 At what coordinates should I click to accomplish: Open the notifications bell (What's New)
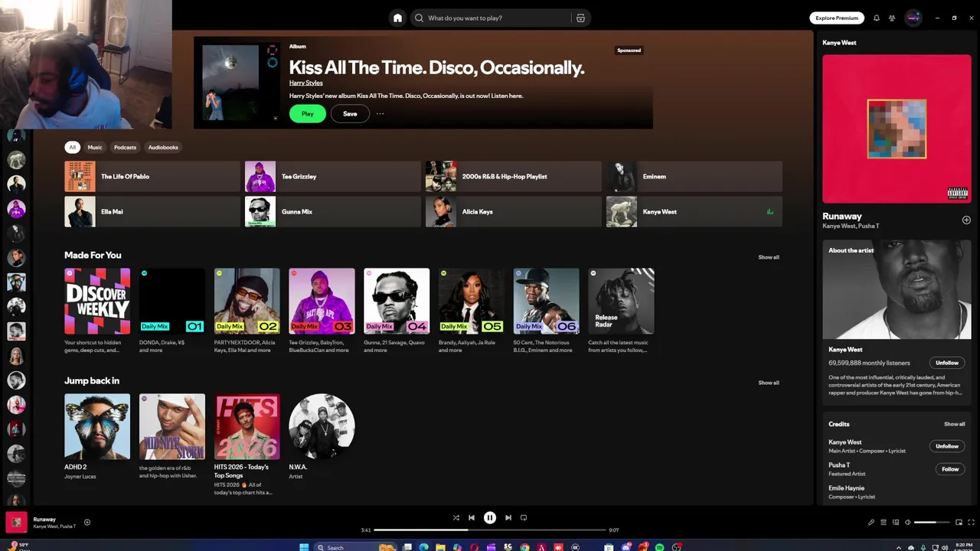click(877, 18)
